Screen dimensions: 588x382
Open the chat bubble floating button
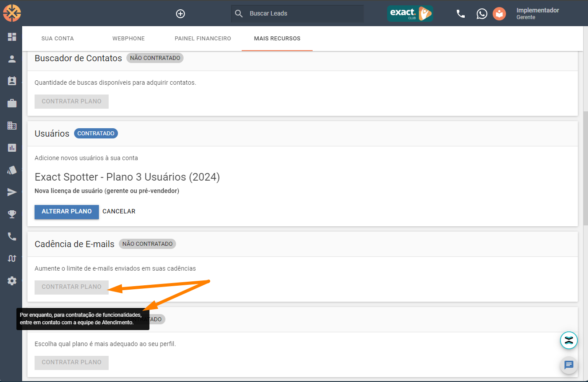click(x=569, y=365)
